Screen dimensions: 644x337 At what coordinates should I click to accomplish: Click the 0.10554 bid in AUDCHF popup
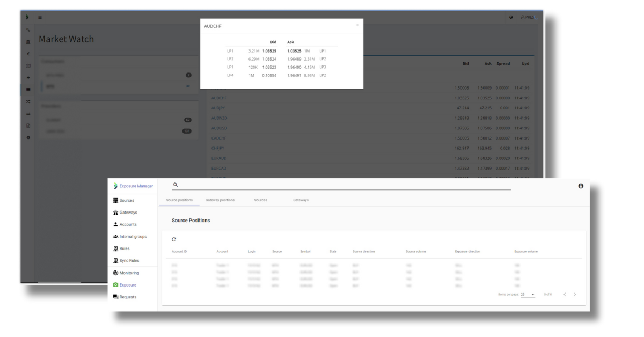[269, 75]
